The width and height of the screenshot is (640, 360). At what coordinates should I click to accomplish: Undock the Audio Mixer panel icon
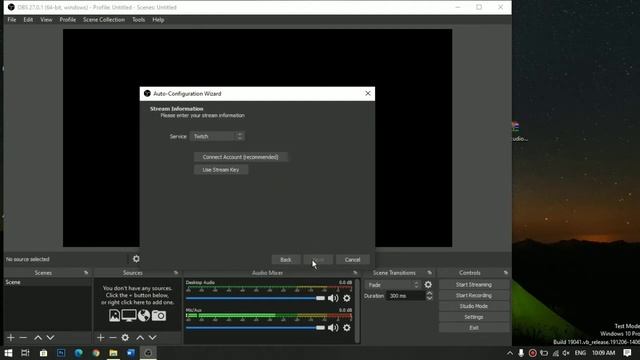[355, 273]
